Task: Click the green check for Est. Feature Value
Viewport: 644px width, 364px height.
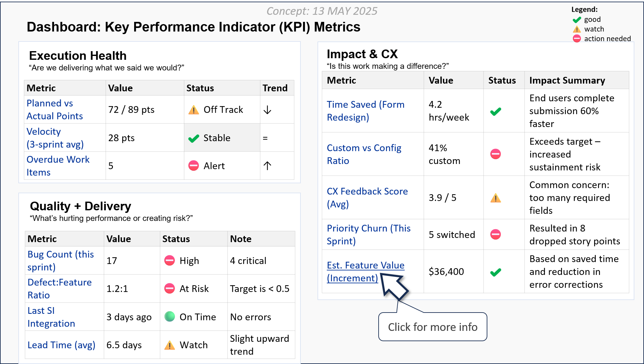Action: pyautogui.click(x=495, y=272)
